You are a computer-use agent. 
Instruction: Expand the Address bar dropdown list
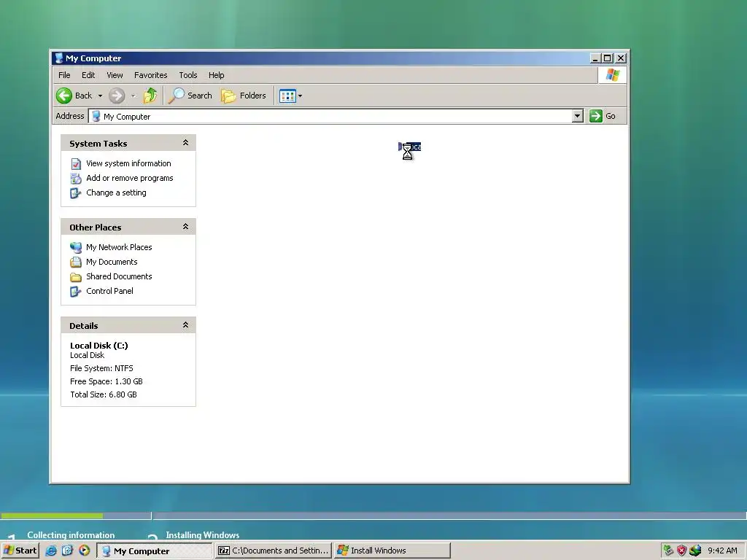pyautogui.click(x=578, y=116)
